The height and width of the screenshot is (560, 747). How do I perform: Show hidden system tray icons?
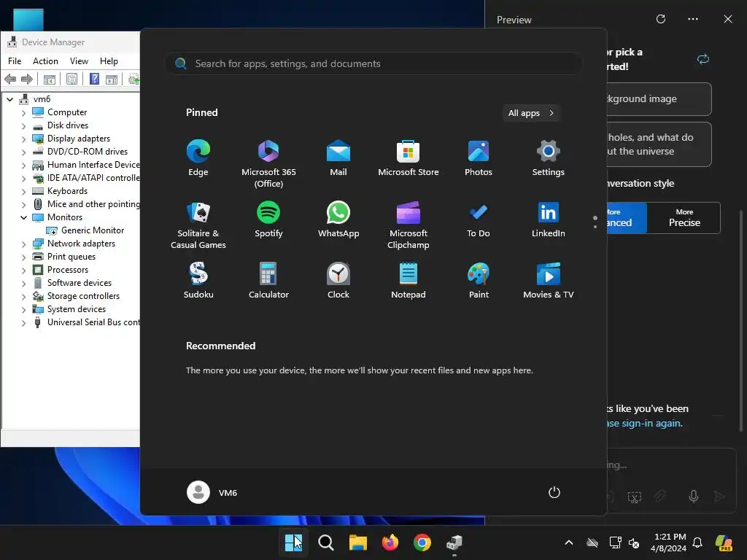pos(569,542)
